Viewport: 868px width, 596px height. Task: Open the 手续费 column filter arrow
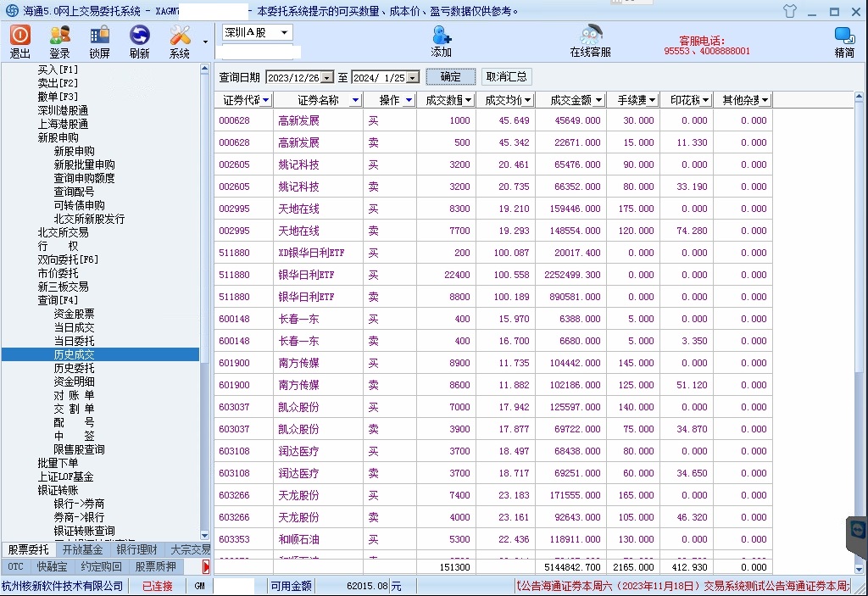pos(652,100)
